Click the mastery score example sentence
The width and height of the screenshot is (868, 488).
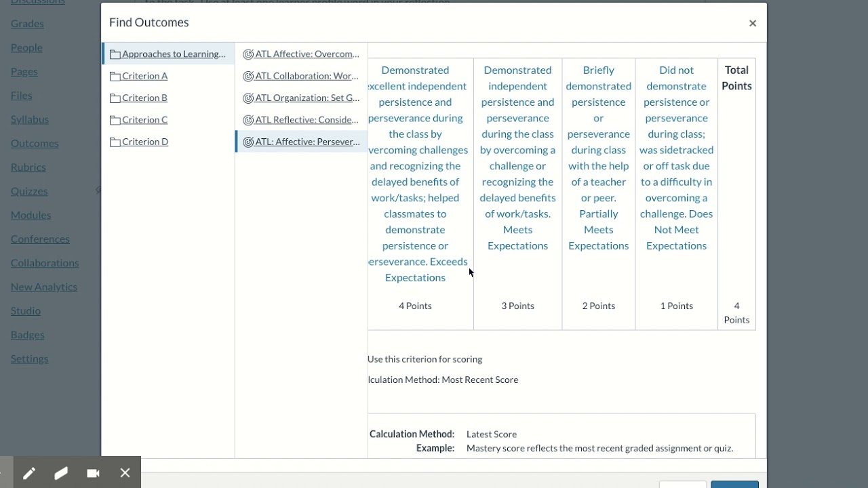tap(599, 448)
